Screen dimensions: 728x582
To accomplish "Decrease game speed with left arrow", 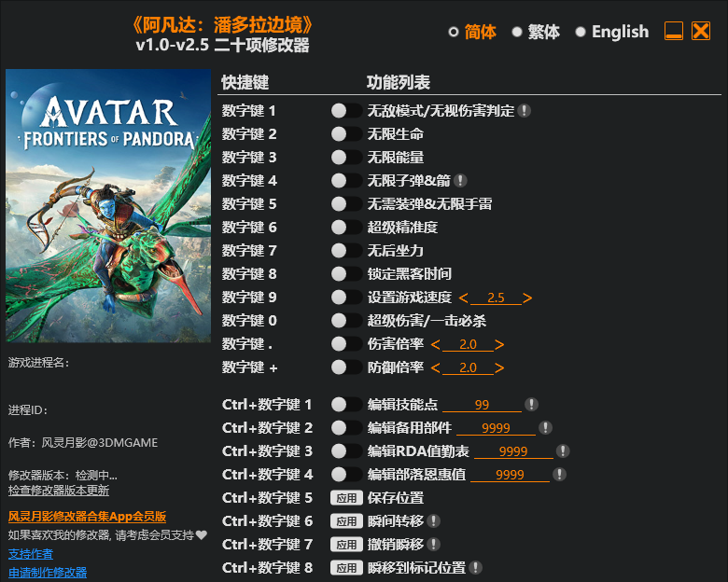I will [463, 298].
